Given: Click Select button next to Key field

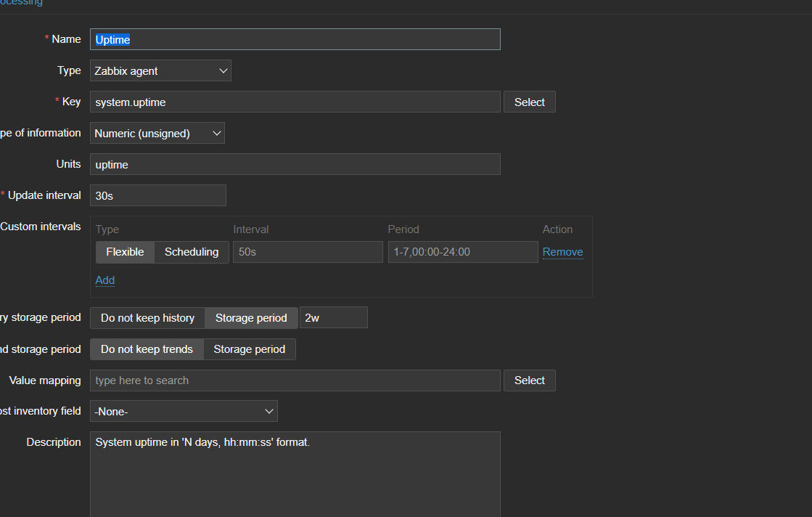Looking at the screenshot, I should pyautogui.click(x=530, y=102).
